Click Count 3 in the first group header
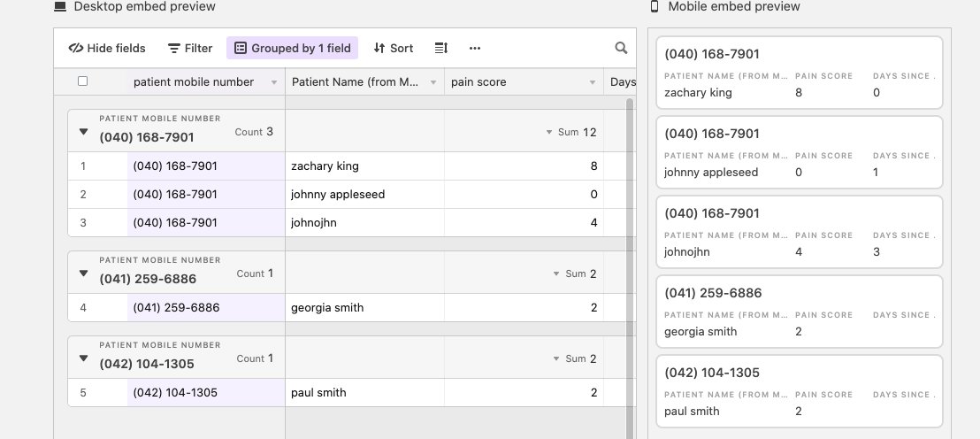Image resolution: width=980 pixels, height=439 pixels. tap(254, 132)
